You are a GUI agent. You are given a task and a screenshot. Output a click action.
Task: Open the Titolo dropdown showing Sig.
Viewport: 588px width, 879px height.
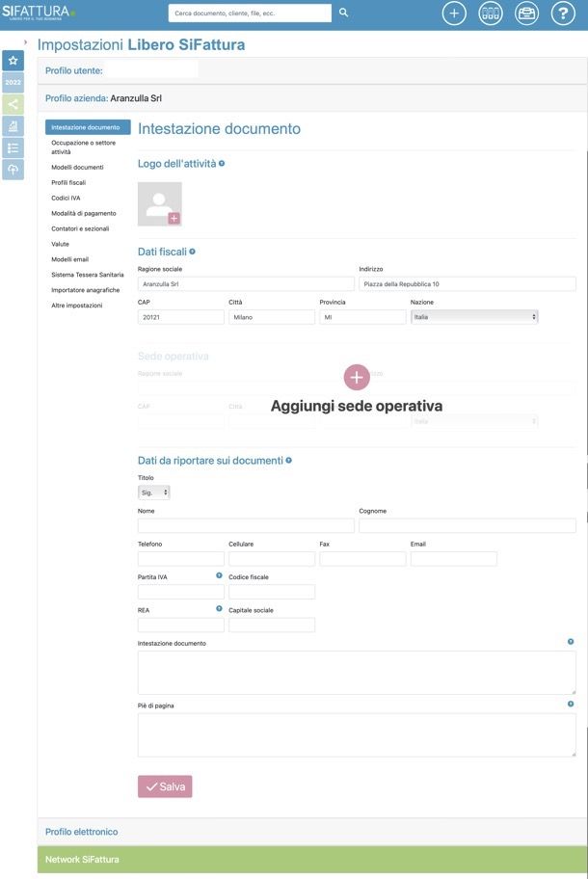click(153, 493)
